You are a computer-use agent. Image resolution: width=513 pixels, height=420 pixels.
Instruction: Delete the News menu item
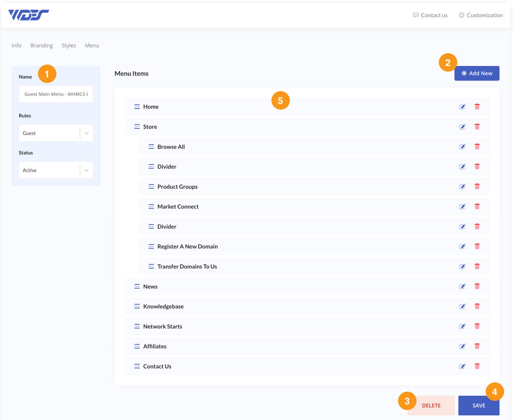(x=477, y=286)
